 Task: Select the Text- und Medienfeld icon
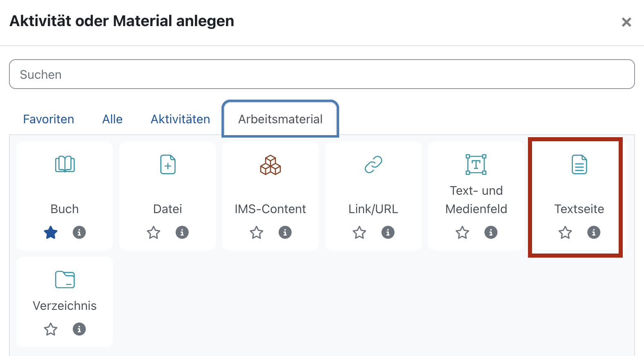point(476,165)
